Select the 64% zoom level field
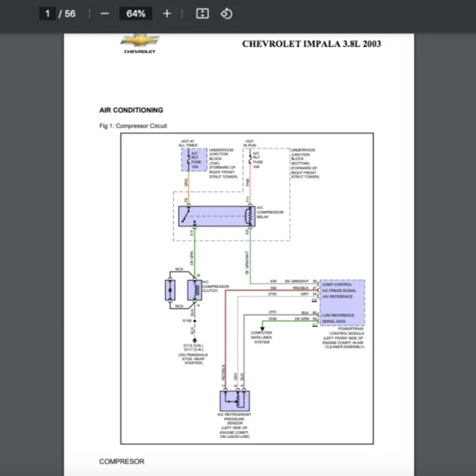This screenshot has width=476, height=476. [136, 13]
